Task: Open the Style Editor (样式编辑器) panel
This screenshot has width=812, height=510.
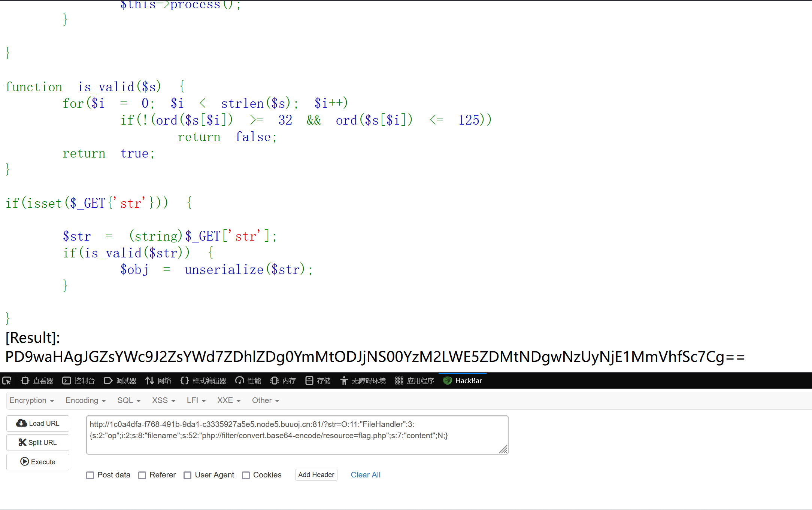Action: click(203, 381)
